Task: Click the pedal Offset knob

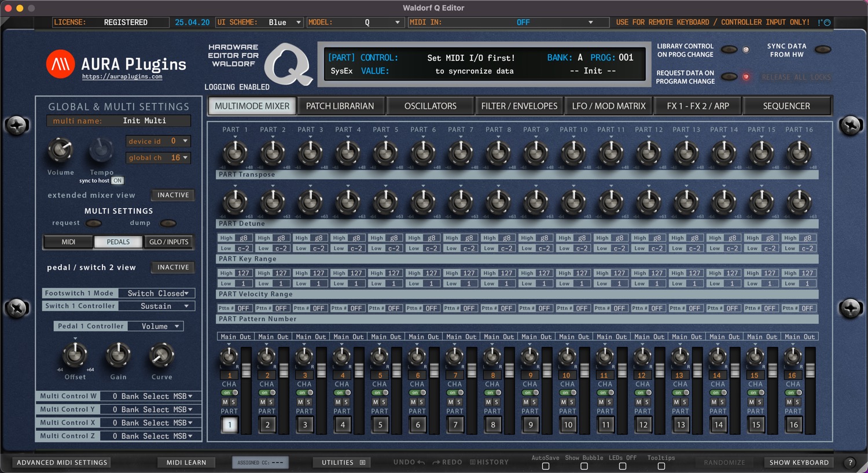Action: tap(75, 354)
